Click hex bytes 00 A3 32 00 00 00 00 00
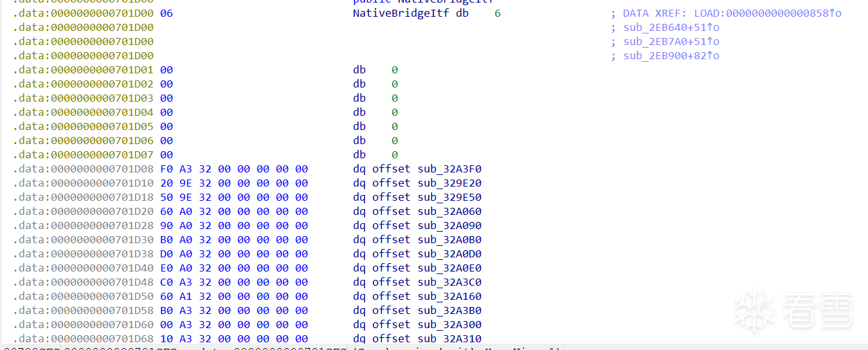868x350 pixels. click(x=234, y=324)
